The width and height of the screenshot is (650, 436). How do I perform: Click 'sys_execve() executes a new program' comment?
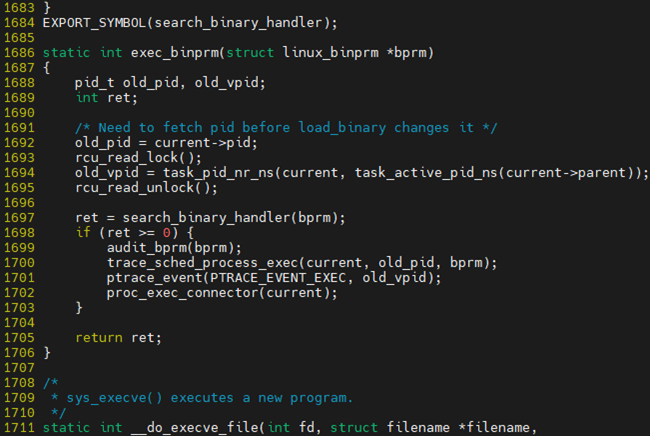pos(209,397)
